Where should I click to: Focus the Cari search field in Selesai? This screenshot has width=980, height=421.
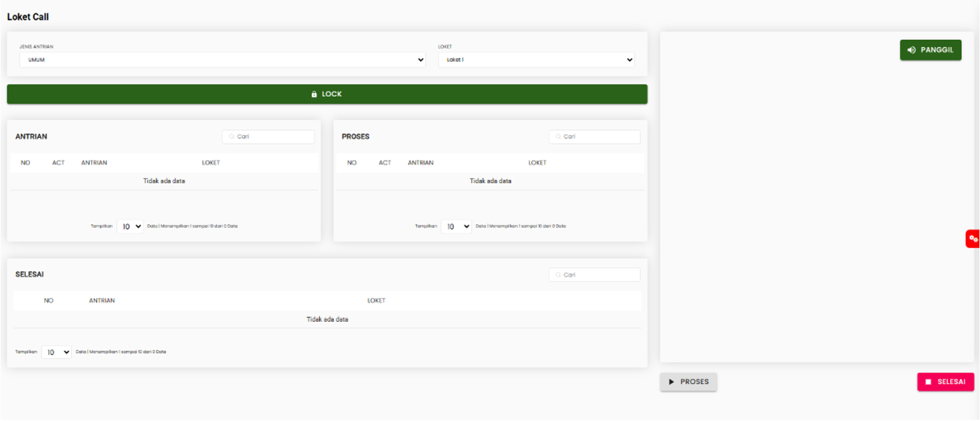pos(595,275)
